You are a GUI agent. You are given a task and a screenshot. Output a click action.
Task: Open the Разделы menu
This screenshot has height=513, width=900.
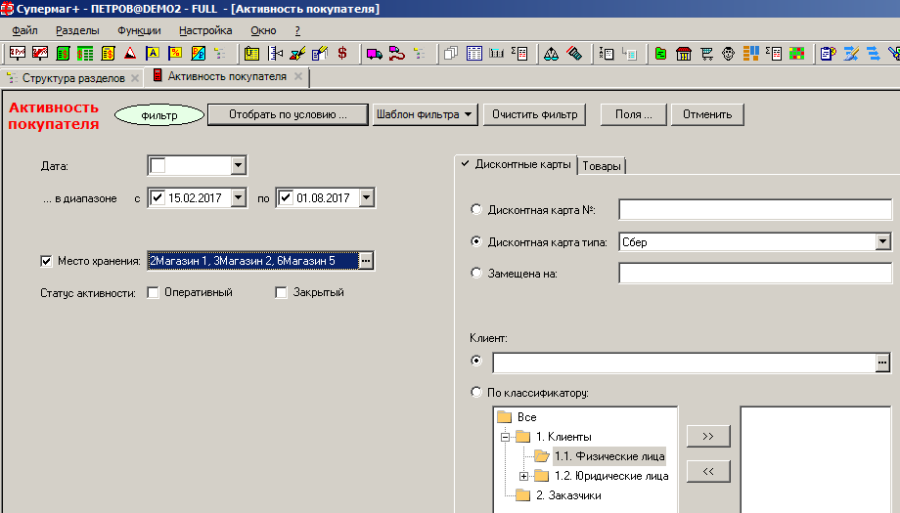(x=77, y=30)
